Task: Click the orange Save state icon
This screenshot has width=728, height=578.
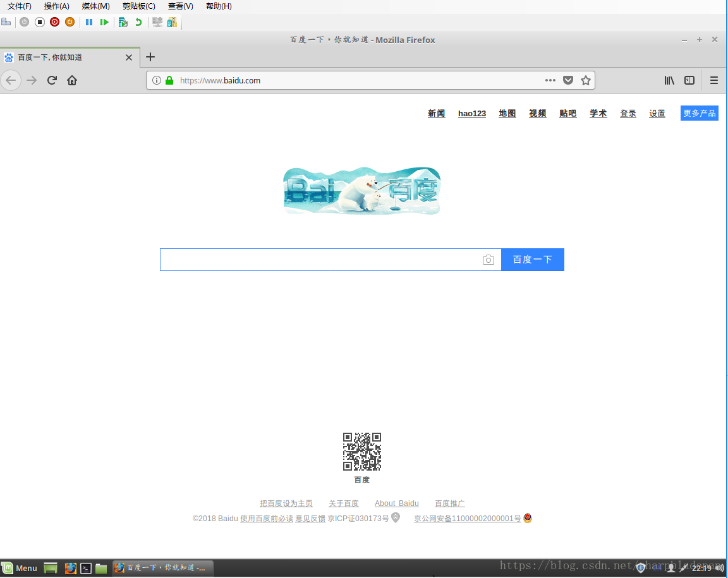Action: [x=70, y=22]
